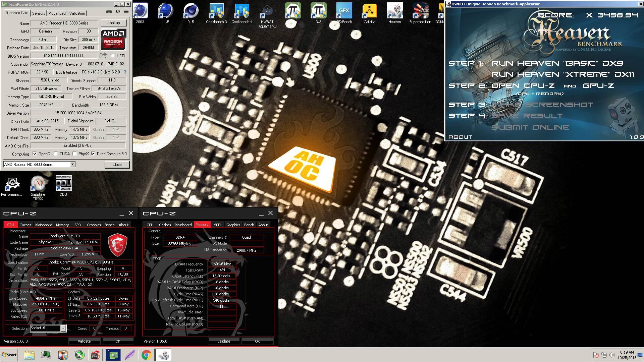Click the GPU-Z refresh icon
644x362 pixels.
click(x=118, y=12)
